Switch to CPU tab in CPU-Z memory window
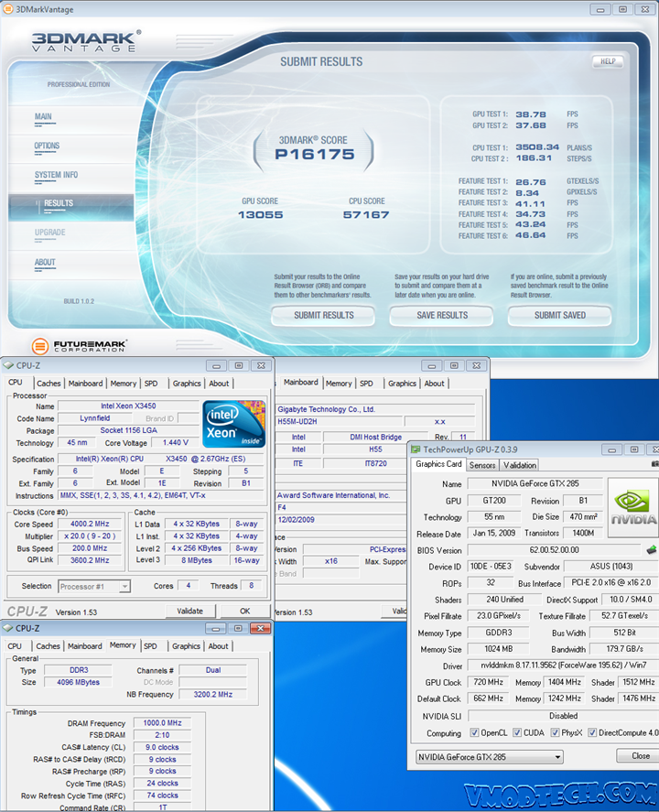The width and height of the screenshot is (659, 812). coord(15,645)
